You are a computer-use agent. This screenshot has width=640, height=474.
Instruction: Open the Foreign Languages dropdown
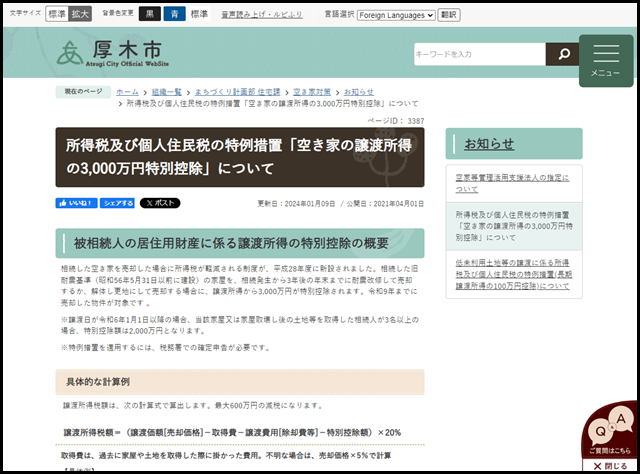[396, 15]
